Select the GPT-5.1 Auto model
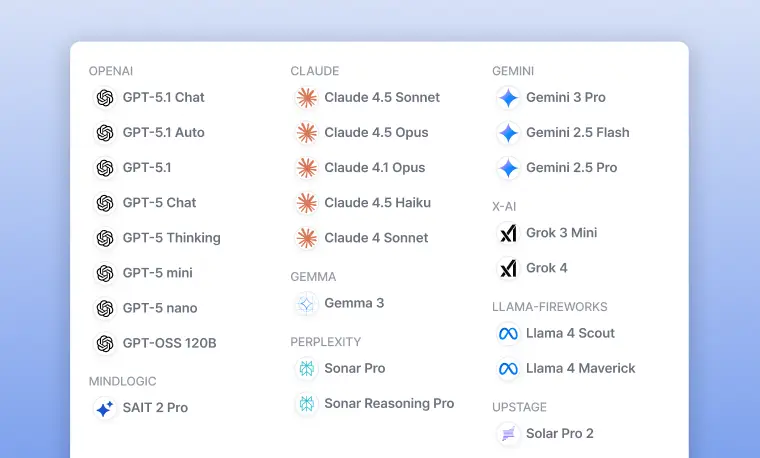760x458 pixels. pyautogui.click(x=163, y=133)
